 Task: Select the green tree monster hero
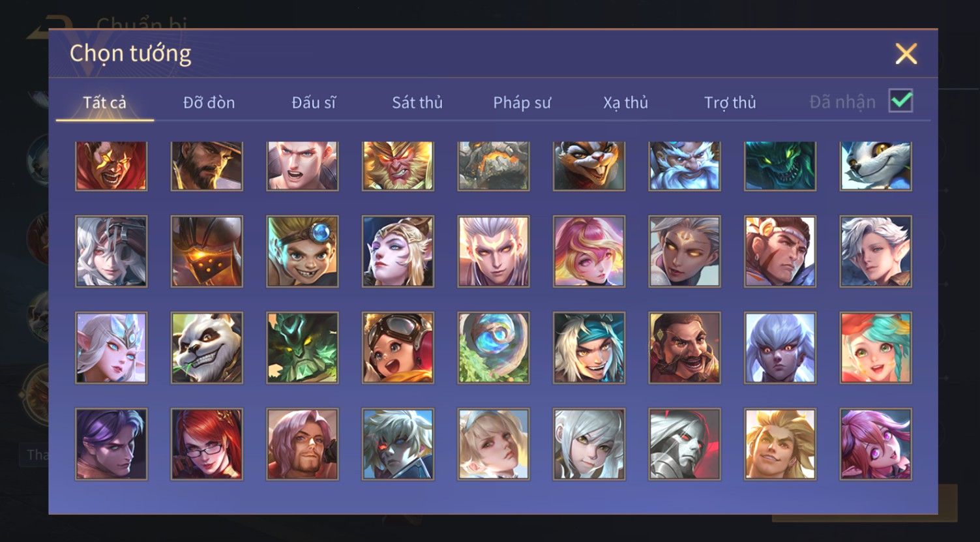click(x=303, y=348)
